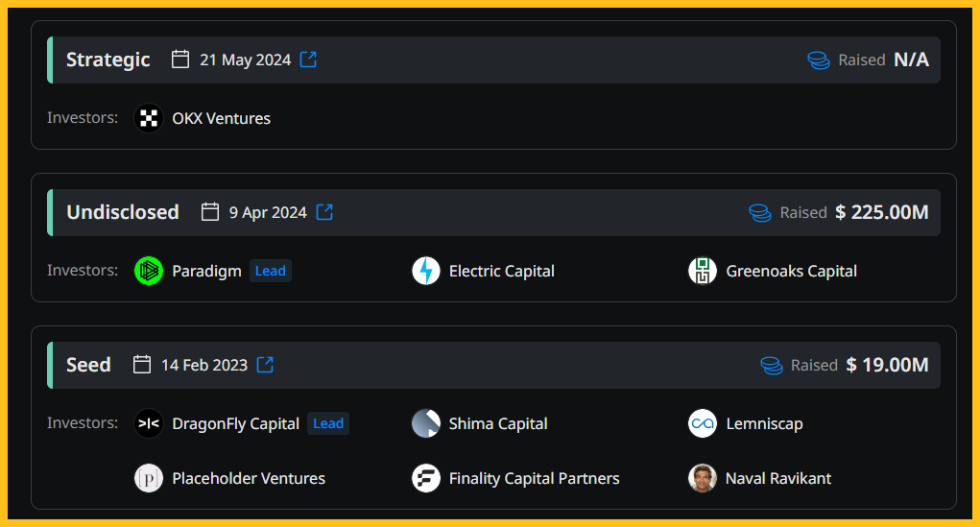Click the OKX Ventures logo icon

click(149, 118)
